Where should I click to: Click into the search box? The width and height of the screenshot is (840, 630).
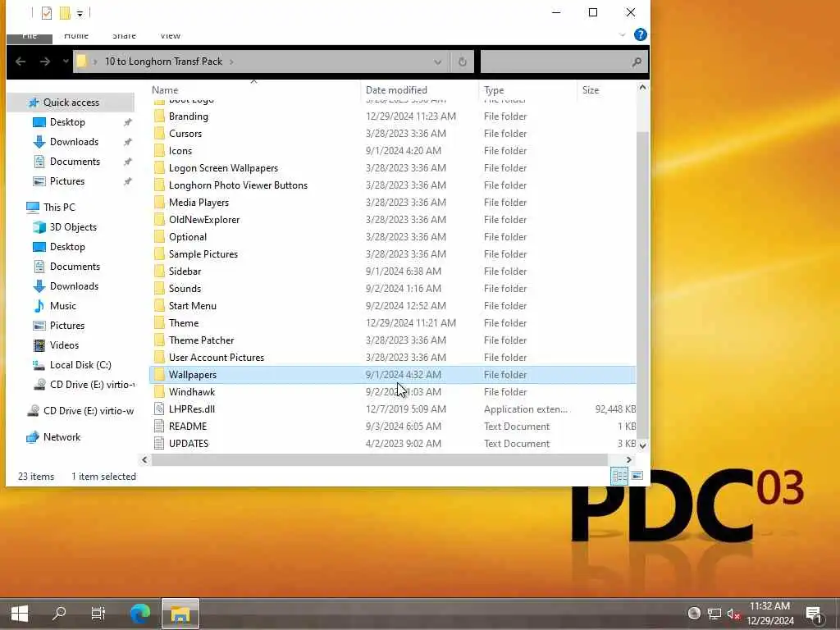(555, 62)
